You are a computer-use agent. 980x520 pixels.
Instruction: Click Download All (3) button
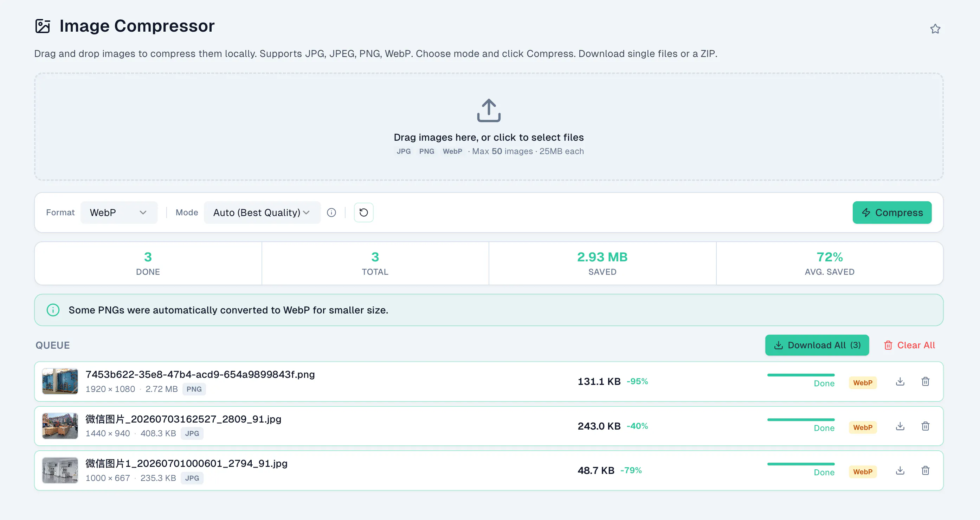[x=817, y=345]
